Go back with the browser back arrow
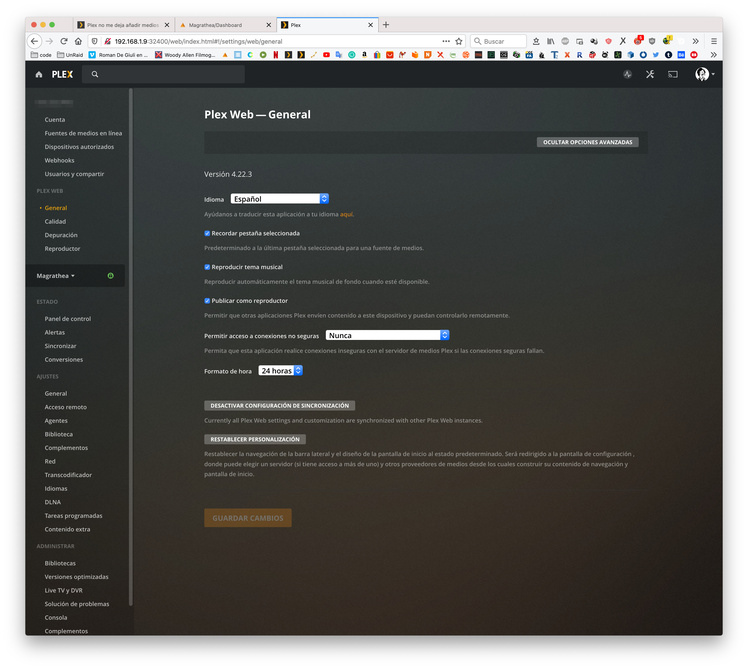This screenshot has width=748, height=669. (34, 41)
